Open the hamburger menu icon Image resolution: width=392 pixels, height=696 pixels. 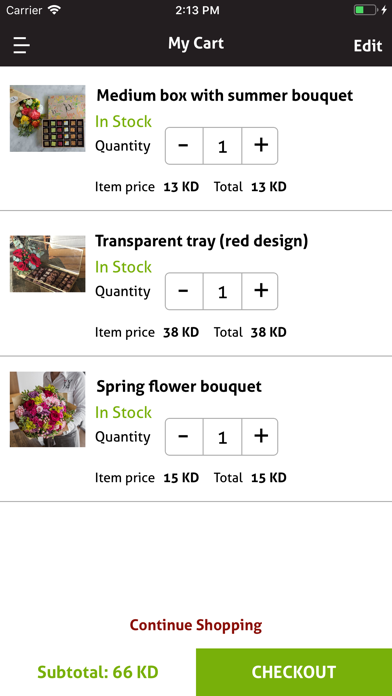(21, 45)
